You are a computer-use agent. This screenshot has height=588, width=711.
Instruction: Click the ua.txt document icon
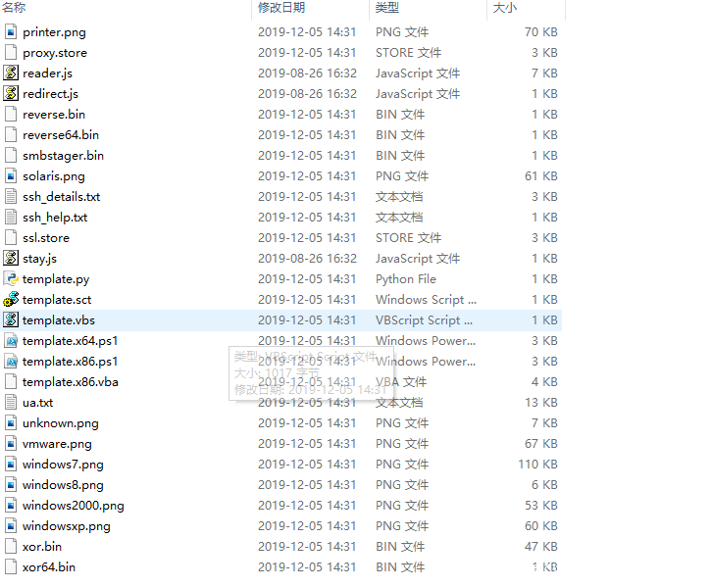pyautogui.click(x=11, y=403)
